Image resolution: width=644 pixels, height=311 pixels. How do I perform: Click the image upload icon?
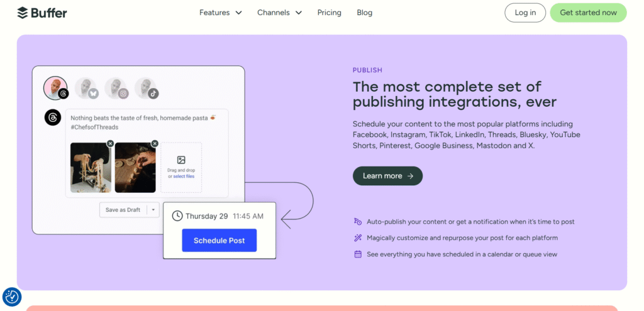(181, 160)
